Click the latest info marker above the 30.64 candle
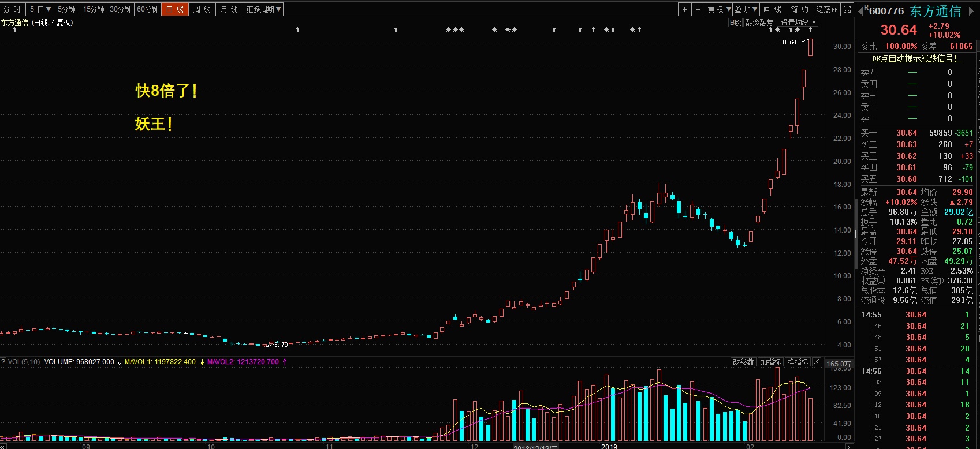Viewport: 980px width, 449px height. point(810,30)
